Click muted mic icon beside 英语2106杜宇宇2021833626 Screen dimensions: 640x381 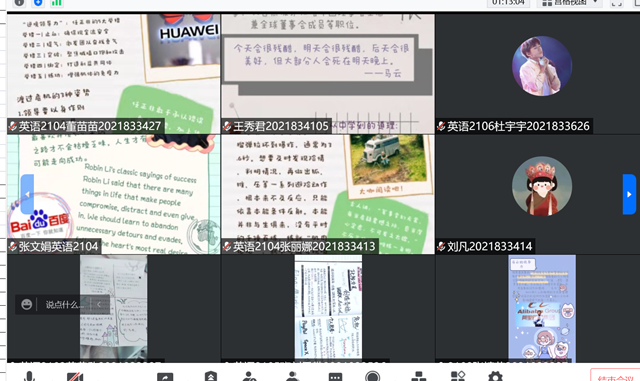coord(441,126)
